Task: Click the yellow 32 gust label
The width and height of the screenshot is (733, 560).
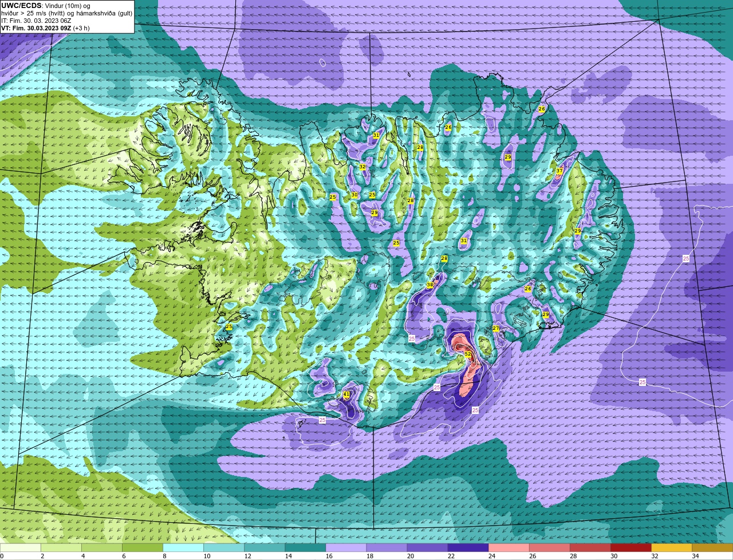Action: click(362, 167)
